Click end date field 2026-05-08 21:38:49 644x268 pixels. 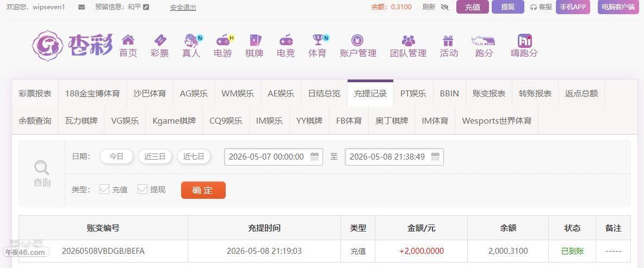pyautogui.click(x=394, y=157)
